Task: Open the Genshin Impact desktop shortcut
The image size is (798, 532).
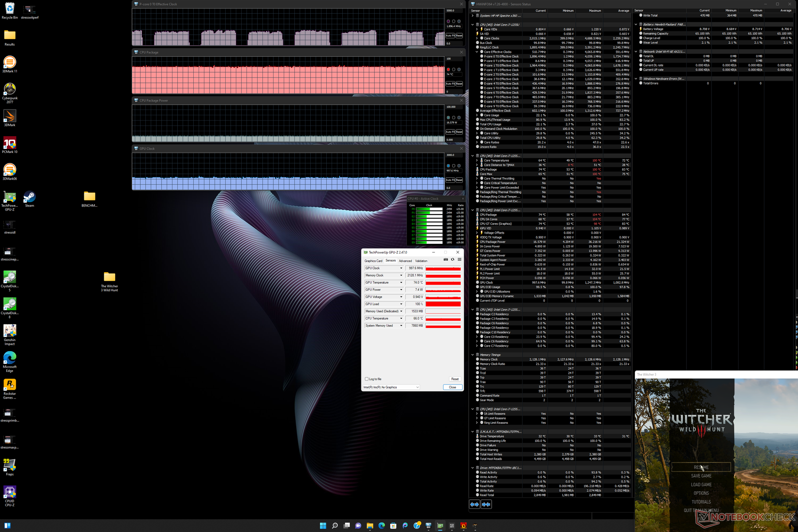Action: click(10, 335)
